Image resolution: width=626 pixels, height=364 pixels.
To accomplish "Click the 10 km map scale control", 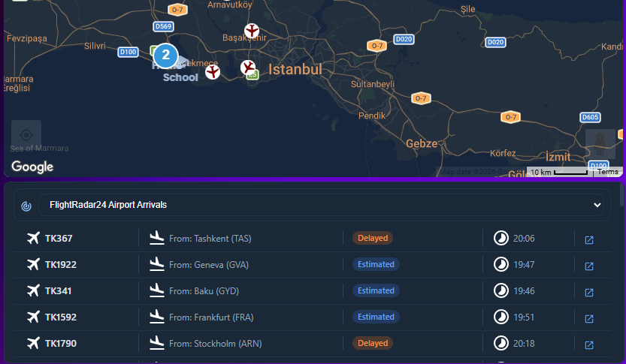I will pyautogui.click(x=560, y=172).
